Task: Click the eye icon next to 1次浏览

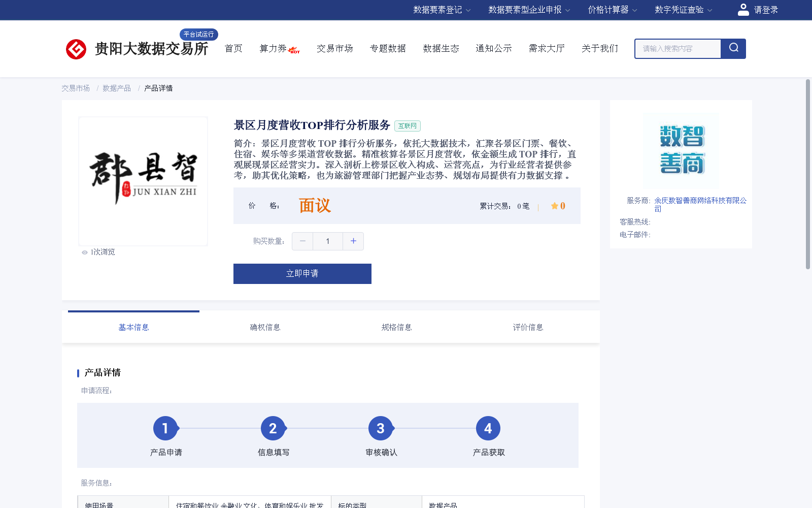Action: 85,252
